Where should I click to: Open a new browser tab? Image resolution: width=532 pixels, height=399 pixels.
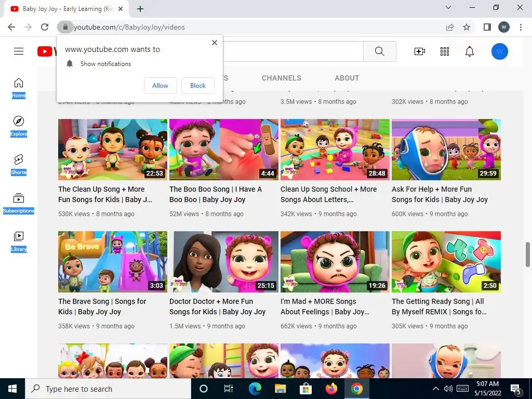click(x=140, y=9)
